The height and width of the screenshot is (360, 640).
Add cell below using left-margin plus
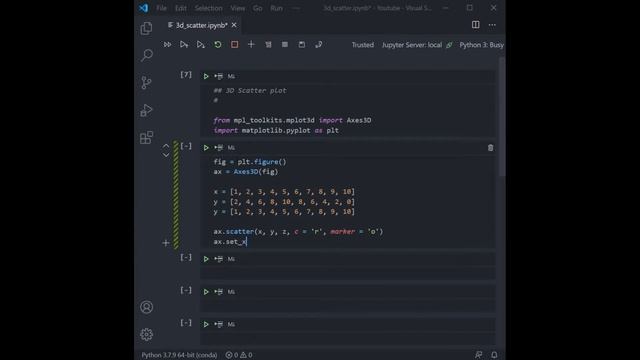tap(166, 243)
